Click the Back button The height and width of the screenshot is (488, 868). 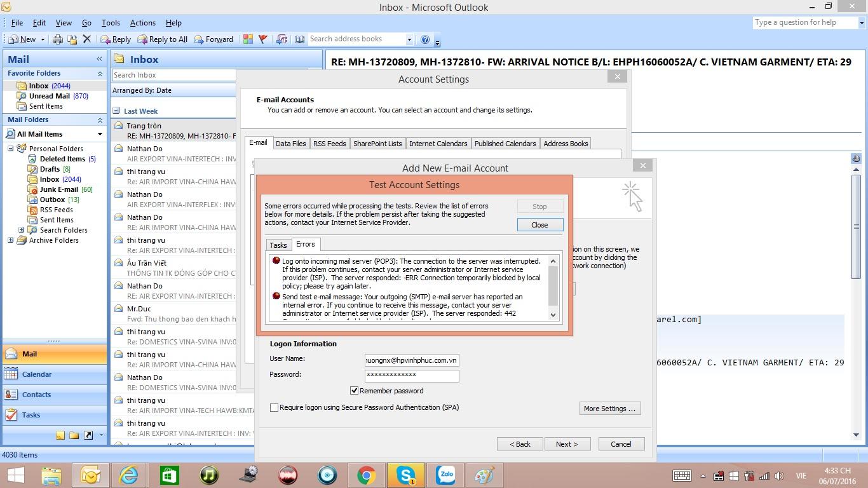[520, 444]
